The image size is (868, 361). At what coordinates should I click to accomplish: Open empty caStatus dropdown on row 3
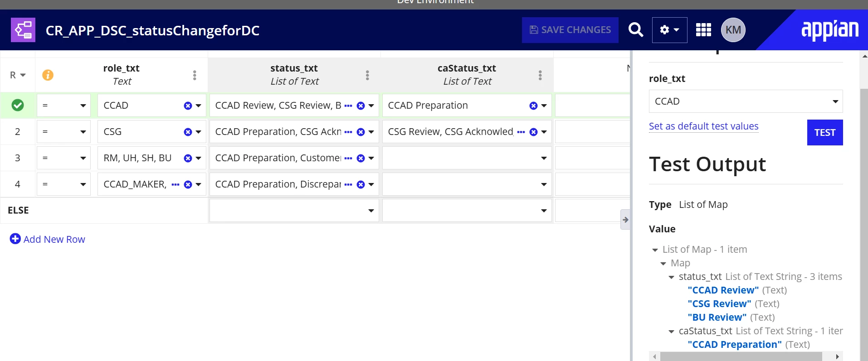467,158
